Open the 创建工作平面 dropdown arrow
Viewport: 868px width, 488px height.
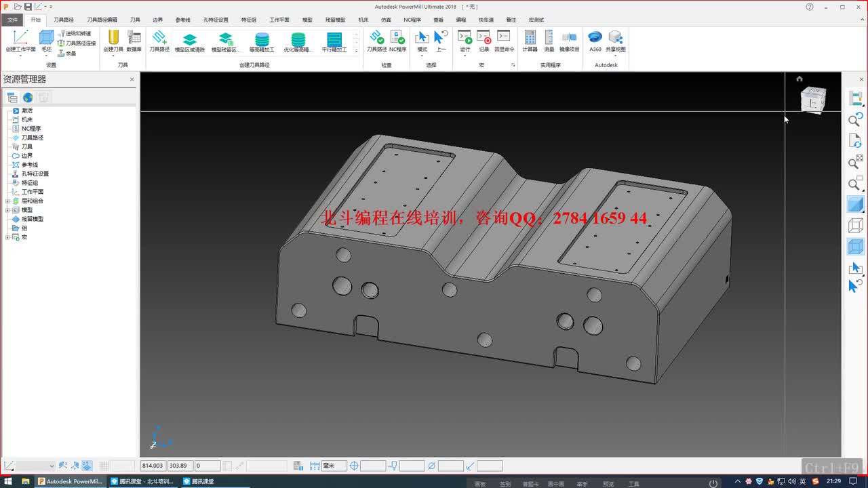pos(20,56)
